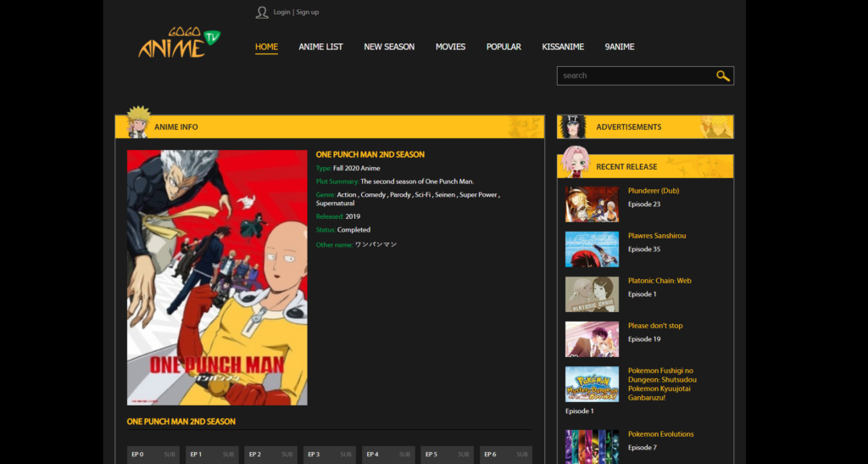The width and height of the screenshot is (868, 464).
Task: Click the One Punch Man poster image
Action: click(x=217, y=277)
